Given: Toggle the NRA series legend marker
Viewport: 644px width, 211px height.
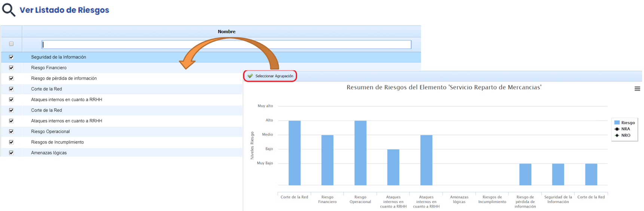Looking at the screenshot, I should coord(617,129).
